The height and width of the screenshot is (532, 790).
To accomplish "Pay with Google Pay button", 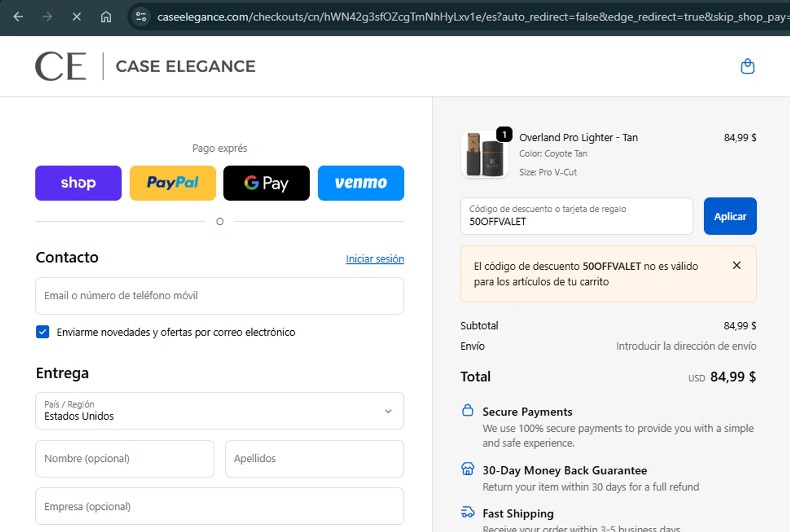I will [266, 183].
